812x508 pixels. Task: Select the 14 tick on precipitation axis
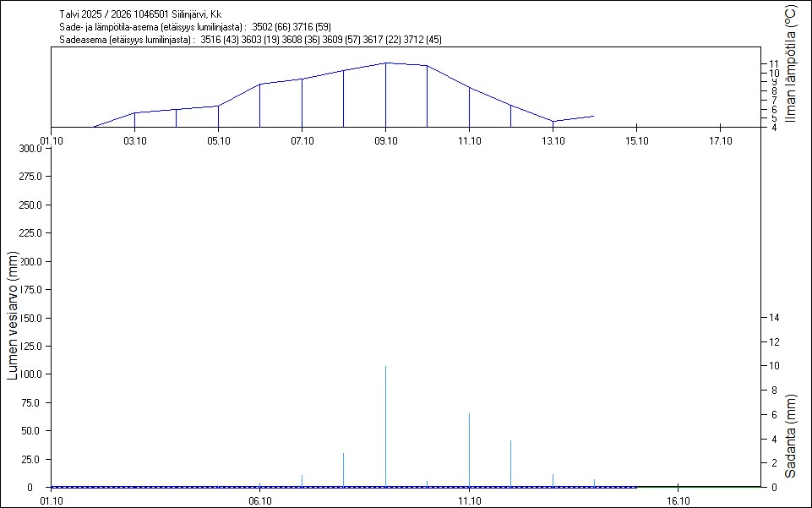[775, 317]
